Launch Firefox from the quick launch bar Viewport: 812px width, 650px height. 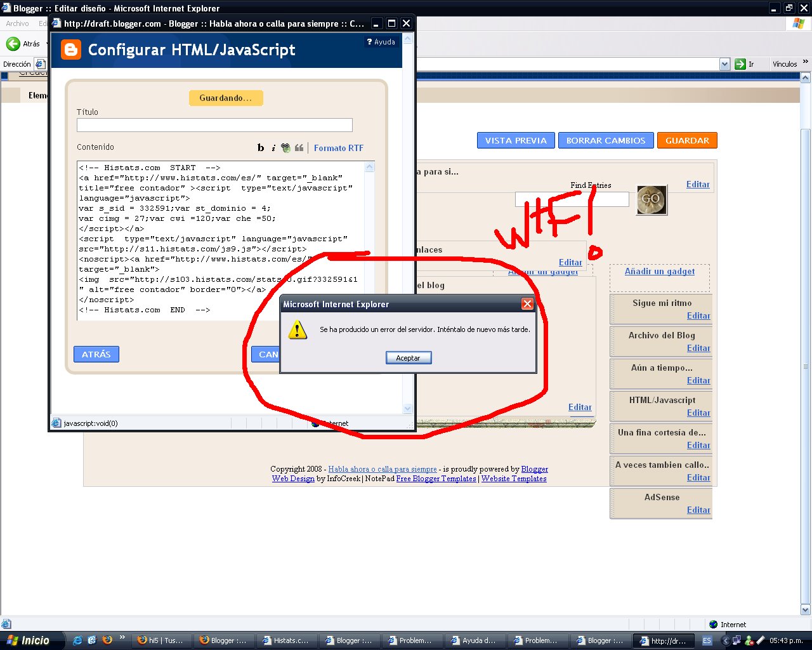pos(107,640)
